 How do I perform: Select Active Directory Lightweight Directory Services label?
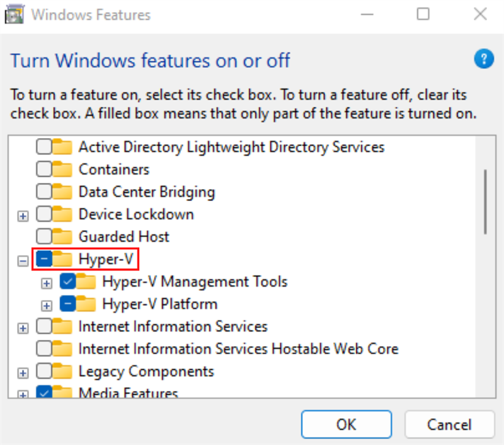point(231,147)
